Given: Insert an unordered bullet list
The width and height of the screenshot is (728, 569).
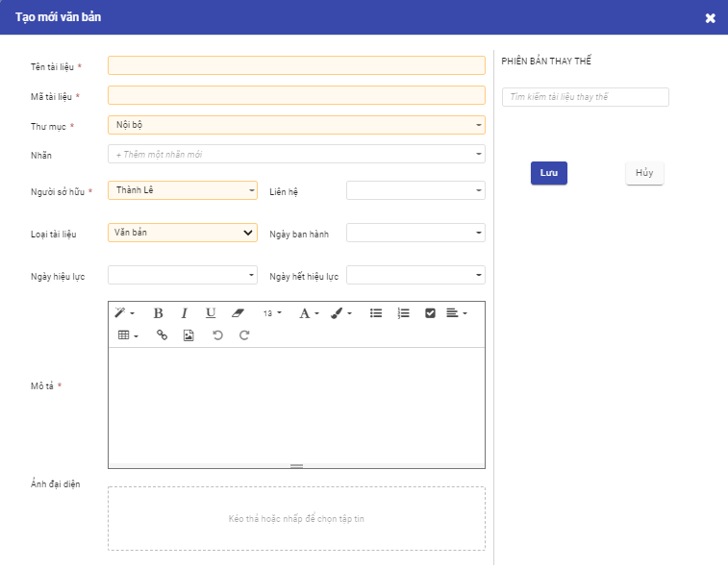Looking at the screenshot, I should (x=376, y=313).
